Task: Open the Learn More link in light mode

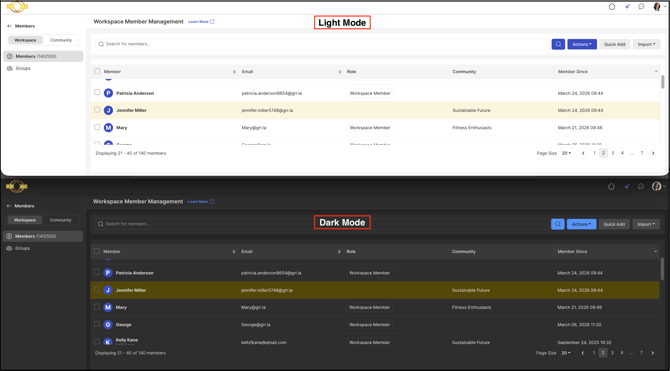Action: [x=201, y=21]
